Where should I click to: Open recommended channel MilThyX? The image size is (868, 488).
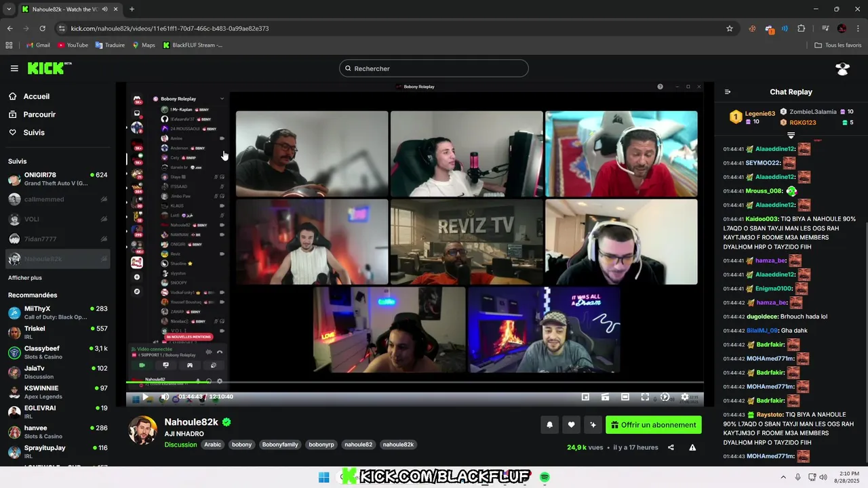(58, 312)
